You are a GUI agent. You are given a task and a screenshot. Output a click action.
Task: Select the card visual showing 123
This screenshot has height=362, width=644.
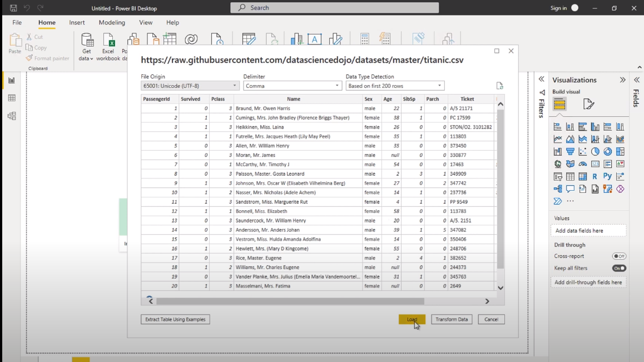coord(595,164)
